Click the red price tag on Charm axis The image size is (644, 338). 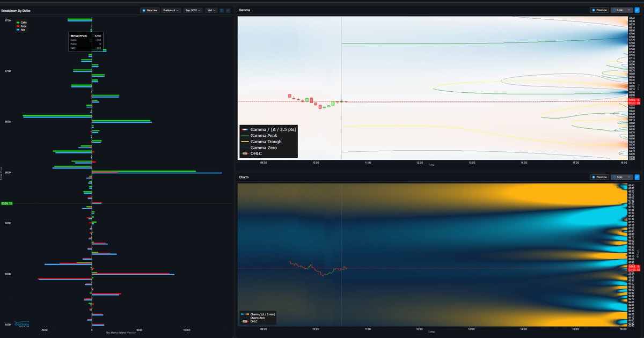tap(634, 268)
